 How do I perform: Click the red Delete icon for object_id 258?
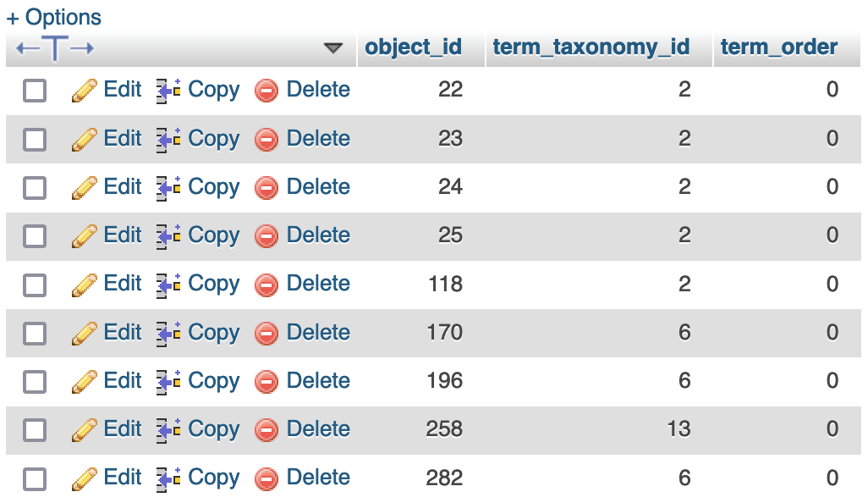click(x=266, y=429)
